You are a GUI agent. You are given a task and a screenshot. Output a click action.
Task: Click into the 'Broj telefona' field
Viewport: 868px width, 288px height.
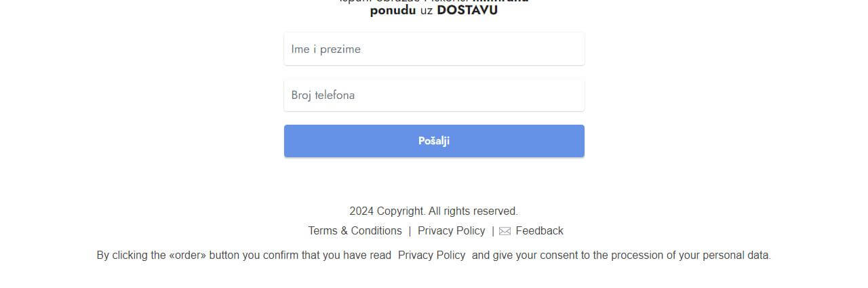[x=434, y=96]
